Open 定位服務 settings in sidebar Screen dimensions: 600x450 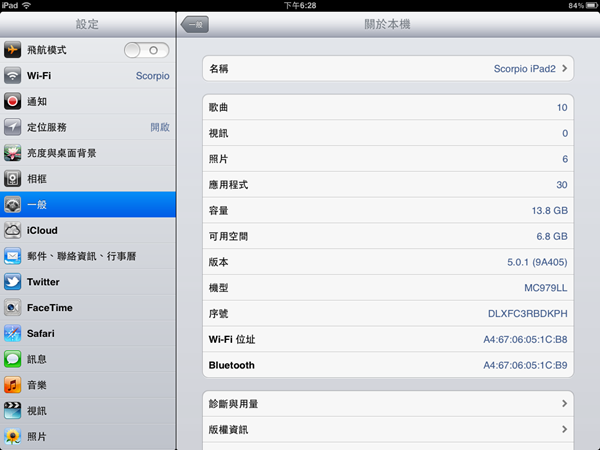88,127
